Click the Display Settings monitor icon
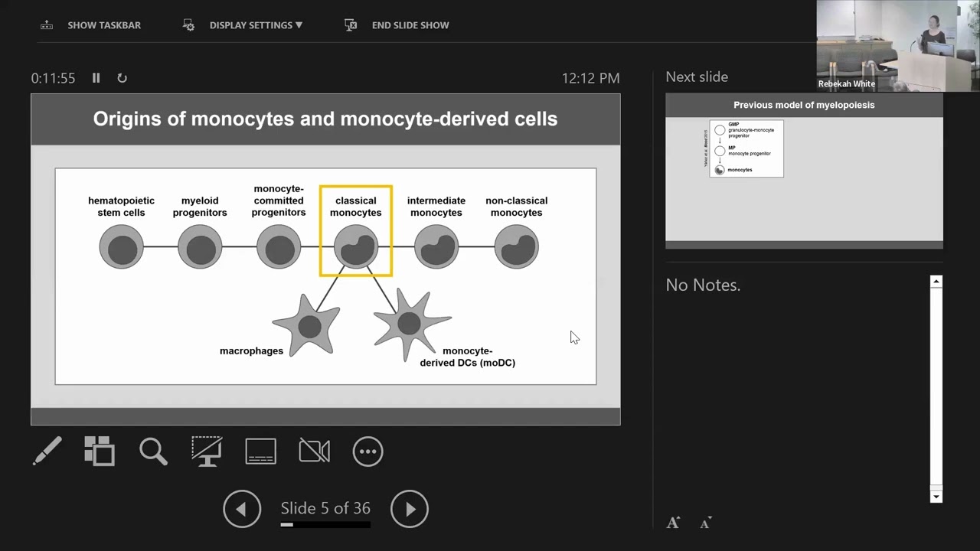 pos(188,25)
